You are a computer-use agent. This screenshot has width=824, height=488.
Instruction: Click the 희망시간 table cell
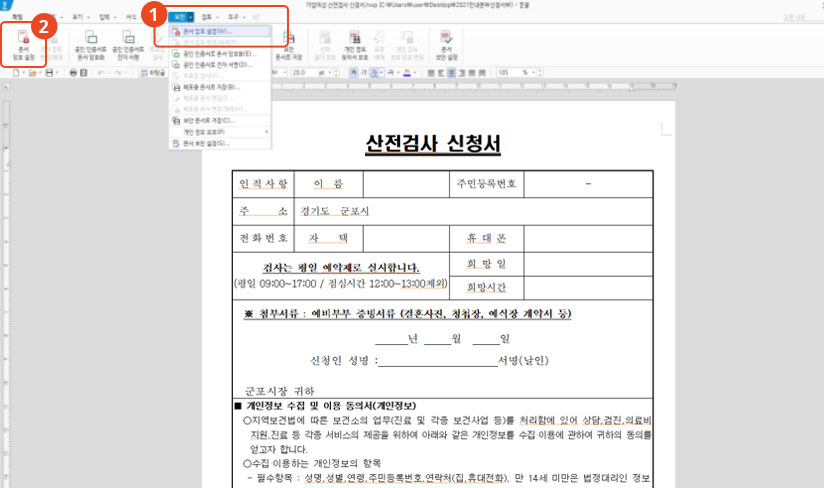(x=487, y=287)
